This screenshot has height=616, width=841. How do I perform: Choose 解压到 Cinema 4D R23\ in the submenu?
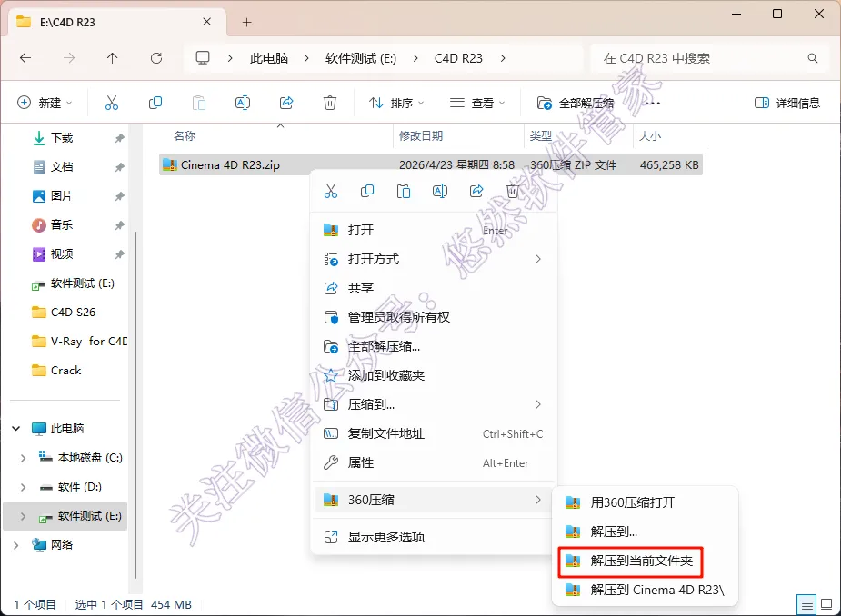[x=645, y=590]
